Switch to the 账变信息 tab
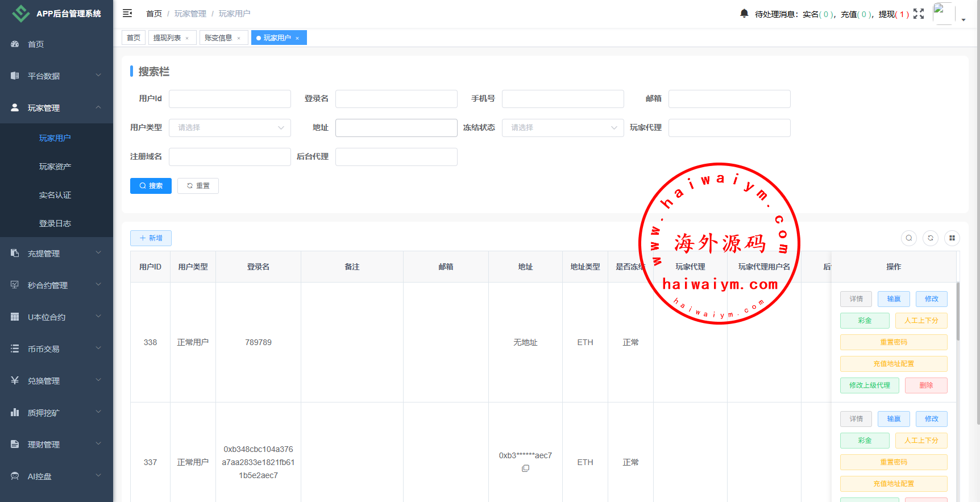 218,38
